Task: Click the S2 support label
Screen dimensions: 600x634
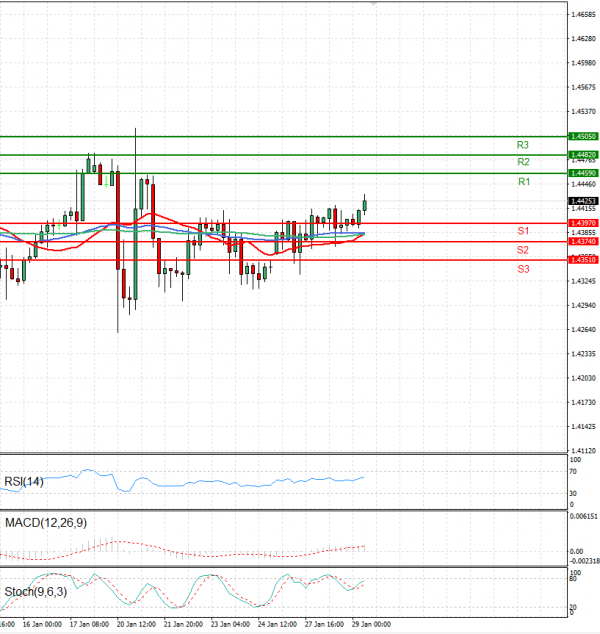Action: pos(523,250)
